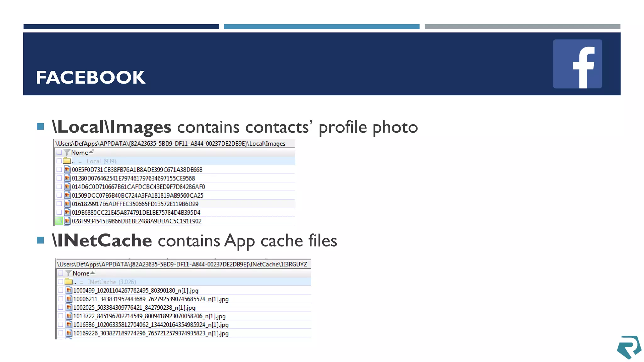Click the jpg icon of 1000499_10201104267762495_80390180_n[1].jpg
The image size is (644, 362).
click(x=69, y=290)
